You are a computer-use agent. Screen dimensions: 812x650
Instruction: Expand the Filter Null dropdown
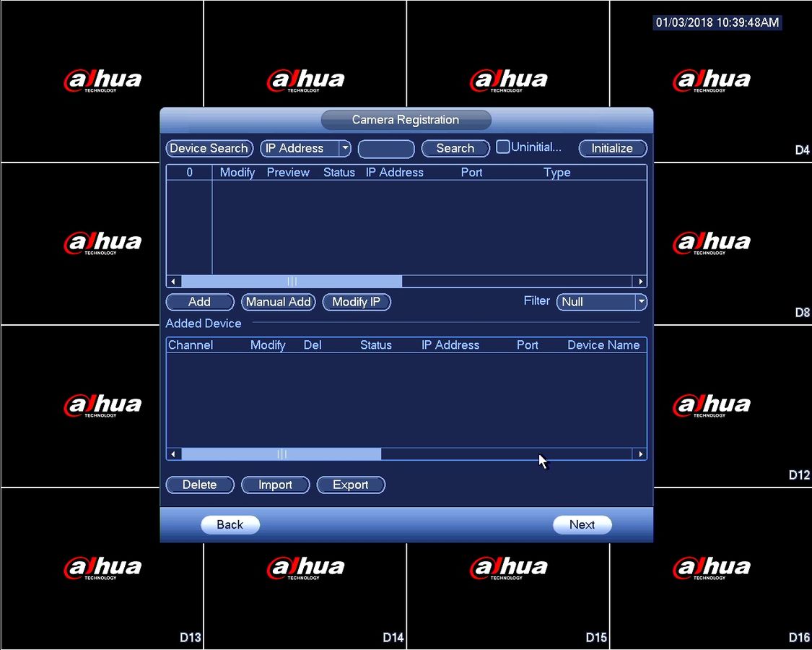coord(601,302)
